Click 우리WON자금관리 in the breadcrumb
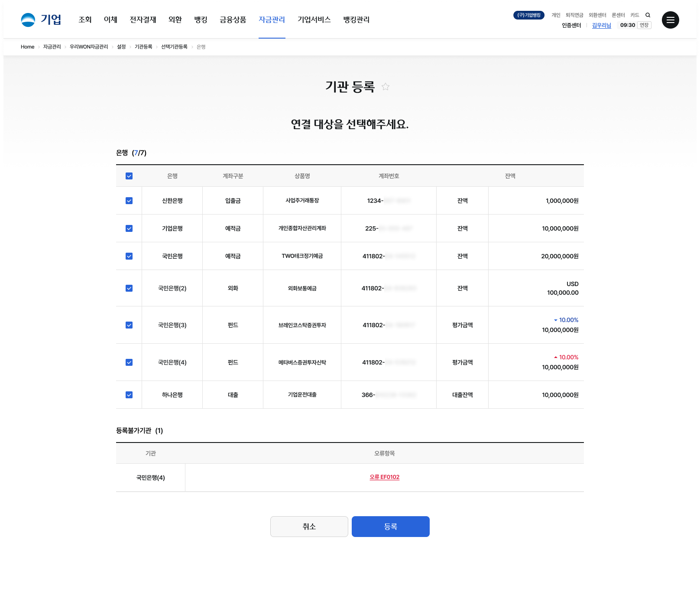Viewport: 700px width, 589px height. point(89,47)
